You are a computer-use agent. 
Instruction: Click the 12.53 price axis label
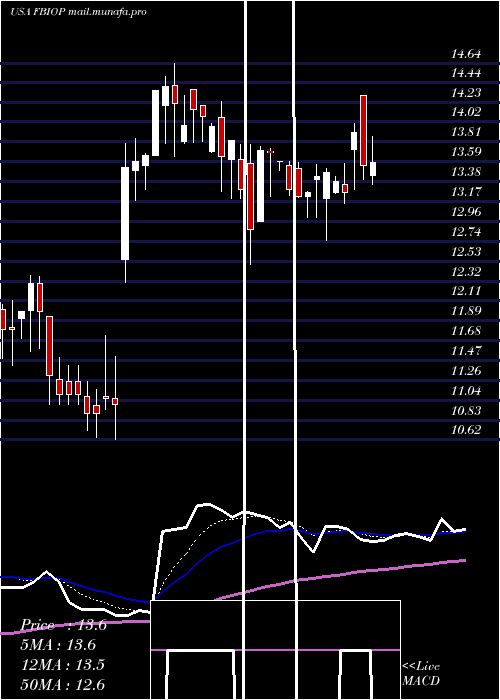pos(466,252)
